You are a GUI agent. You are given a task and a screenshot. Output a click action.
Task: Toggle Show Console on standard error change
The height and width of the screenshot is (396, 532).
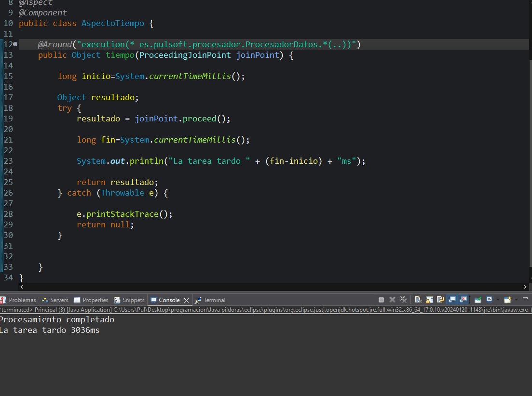pyautogui.click(x=464, y=300)
